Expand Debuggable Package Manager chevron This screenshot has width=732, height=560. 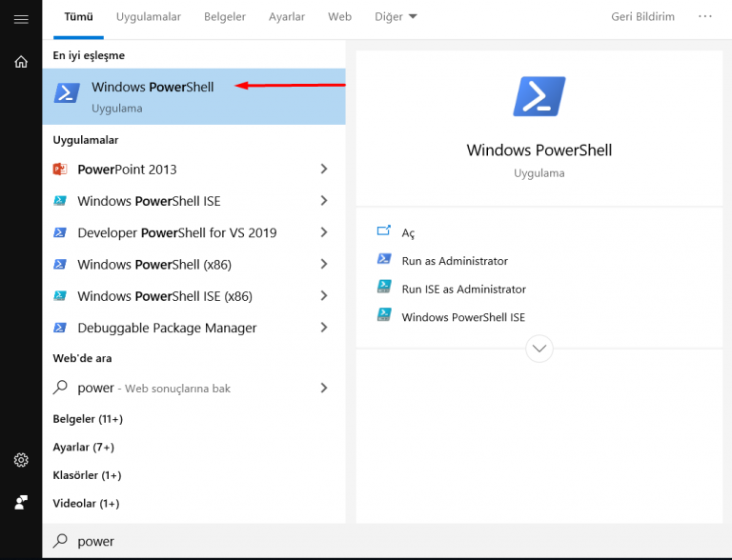pos(324,328)
